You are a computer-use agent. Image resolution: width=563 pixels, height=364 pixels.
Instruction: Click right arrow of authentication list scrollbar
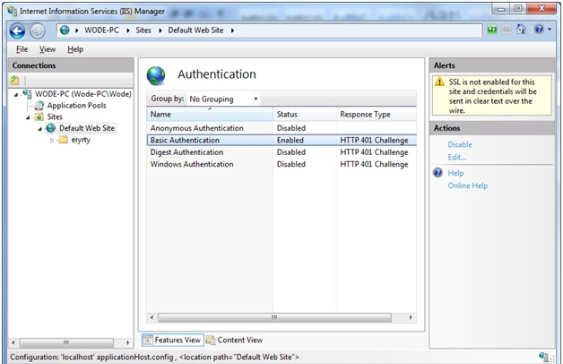point(411,318)
